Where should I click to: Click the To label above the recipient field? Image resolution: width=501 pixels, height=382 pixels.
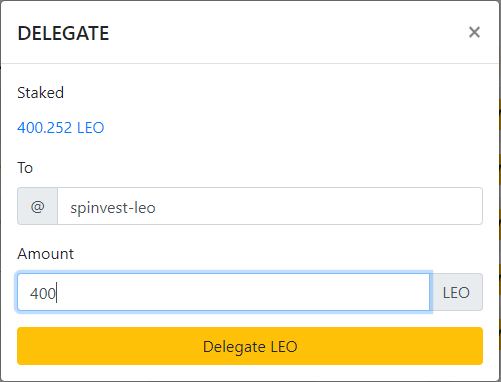pyautogui.click(x=25, y=168)
